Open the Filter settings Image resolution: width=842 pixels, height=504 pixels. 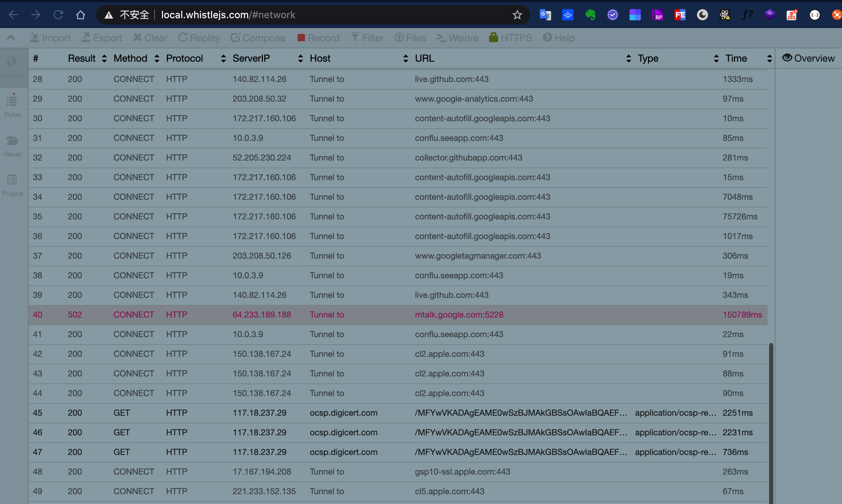(367, 38)
